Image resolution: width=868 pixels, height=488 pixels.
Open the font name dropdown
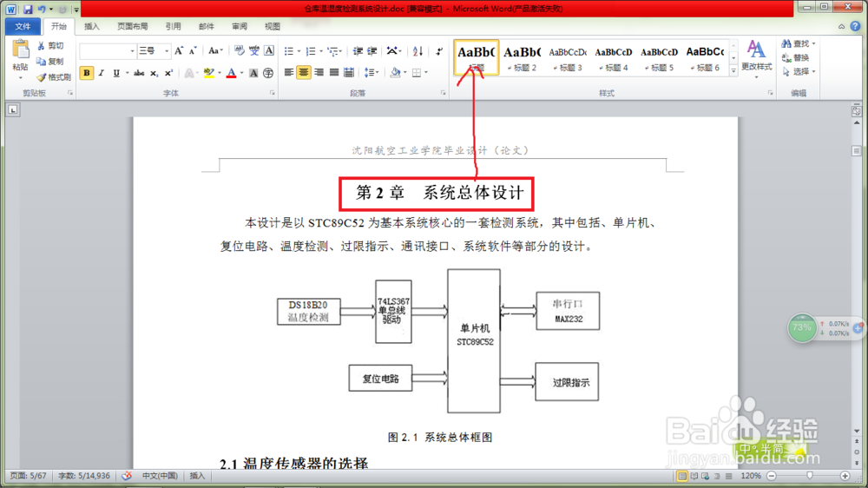pyautogui.click(x=132, y=51)
